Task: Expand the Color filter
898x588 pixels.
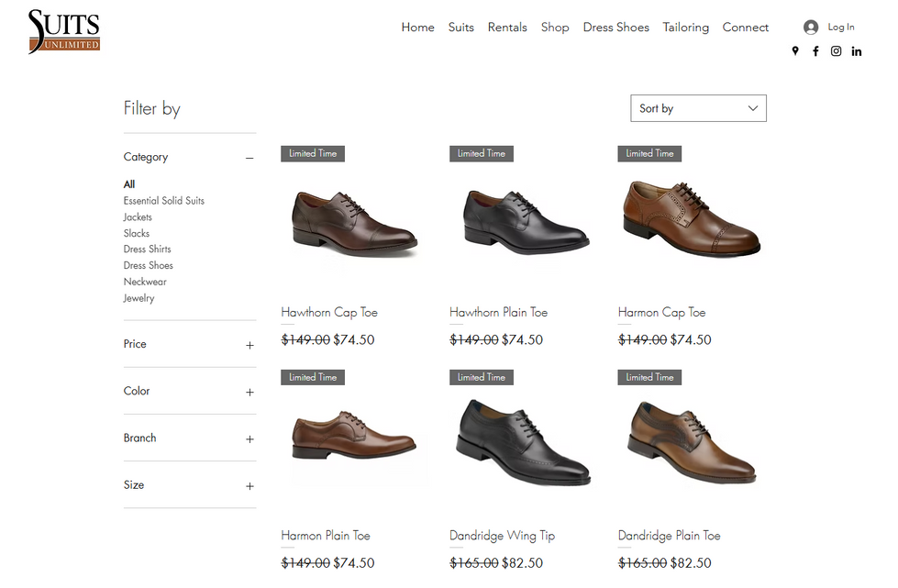Action: (x=249, y=392)
